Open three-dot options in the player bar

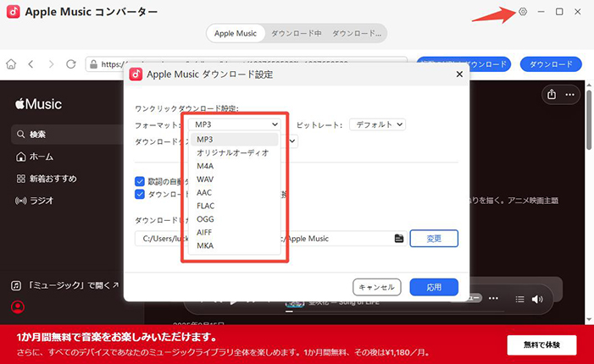tap(493, 298)
